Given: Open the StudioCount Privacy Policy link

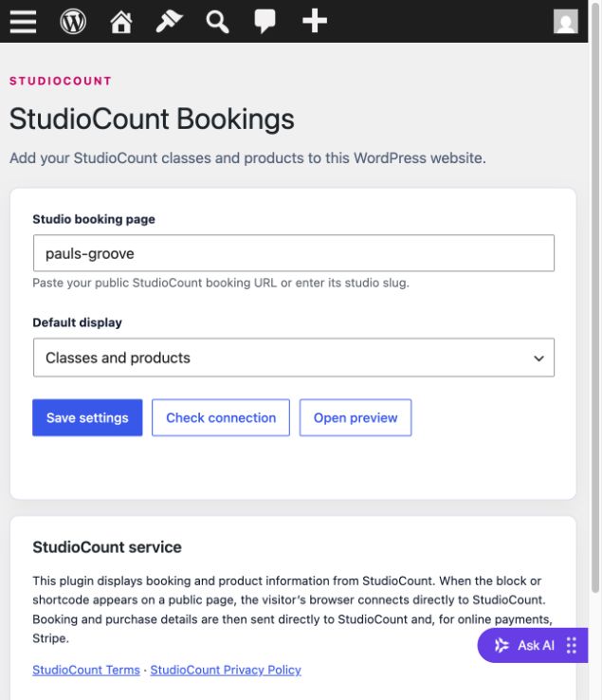Looking at the screenshot, I should click(226, 670).
